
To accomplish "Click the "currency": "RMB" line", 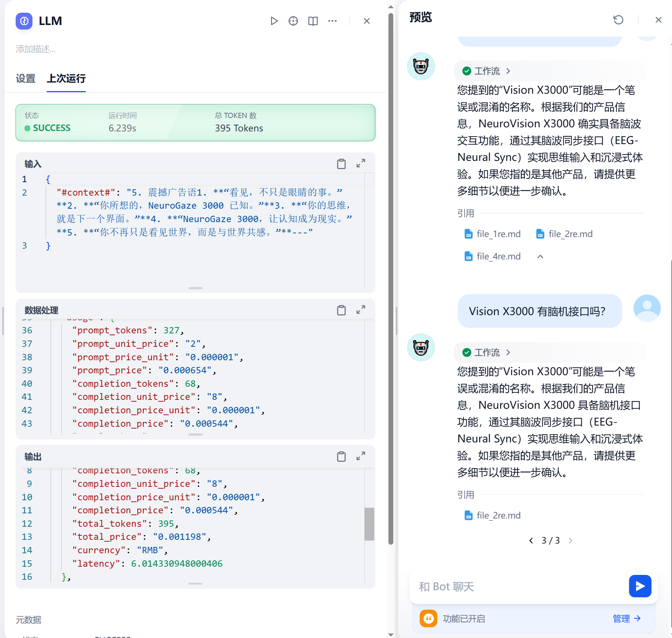I will pyautogui.click(x=120, y=550).
